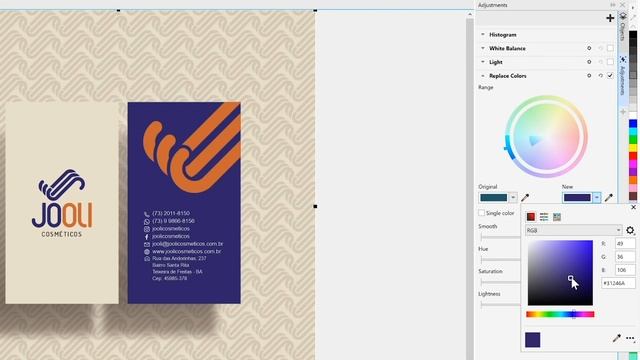This screenshot has height=360, width=640.
Task: Pick Original color with the eyedropper
Action: tap(525, 198)
